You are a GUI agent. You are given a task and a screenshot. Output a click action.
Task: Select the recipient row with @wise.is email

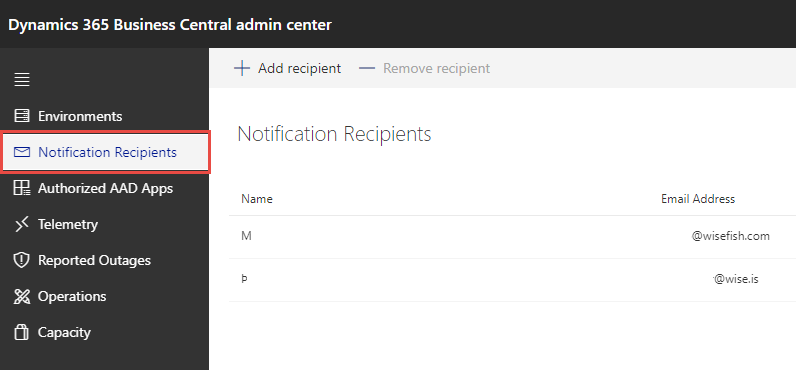click(x=512, y=280)
